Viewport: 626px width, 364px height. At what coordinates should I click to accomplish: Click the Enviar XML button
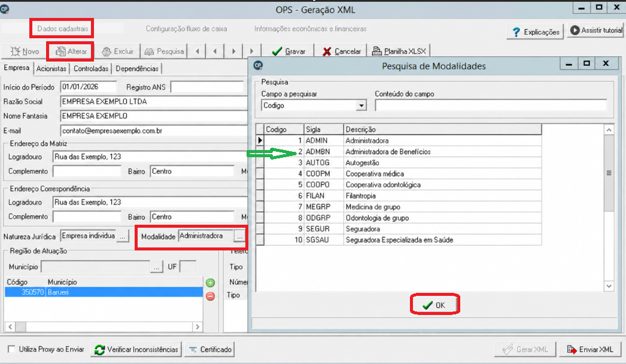[590, 350]
